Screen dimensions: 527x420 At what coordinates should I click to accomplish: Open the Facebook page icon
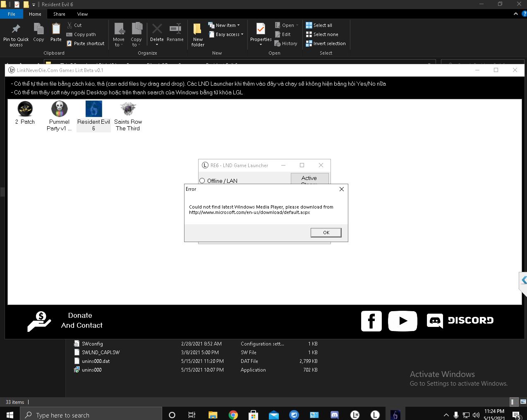point(371,321)
